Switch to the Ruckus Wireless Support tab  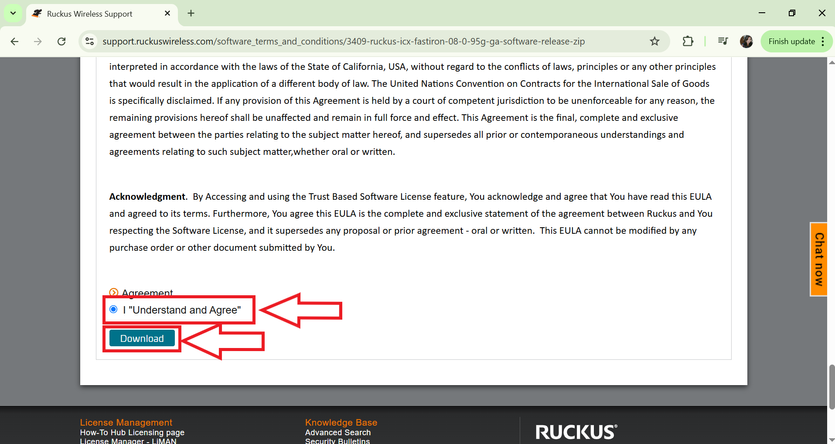coord(90,14)
